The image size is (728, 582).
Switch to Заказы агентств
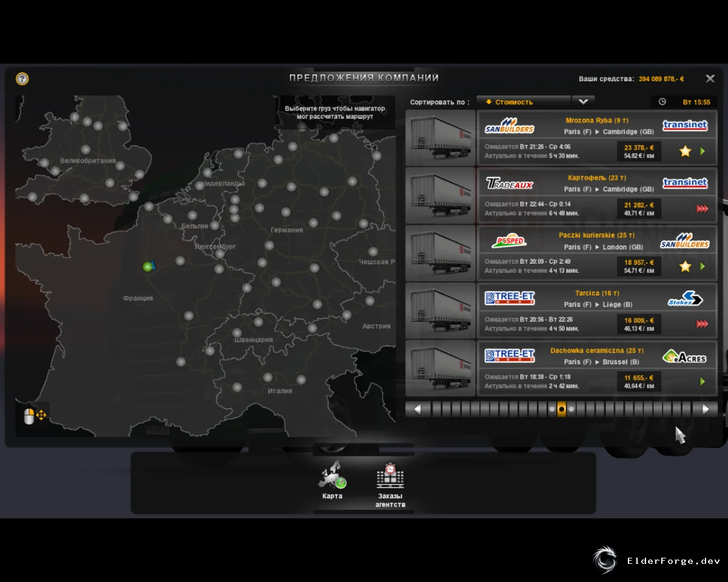(x=390, y=486)
